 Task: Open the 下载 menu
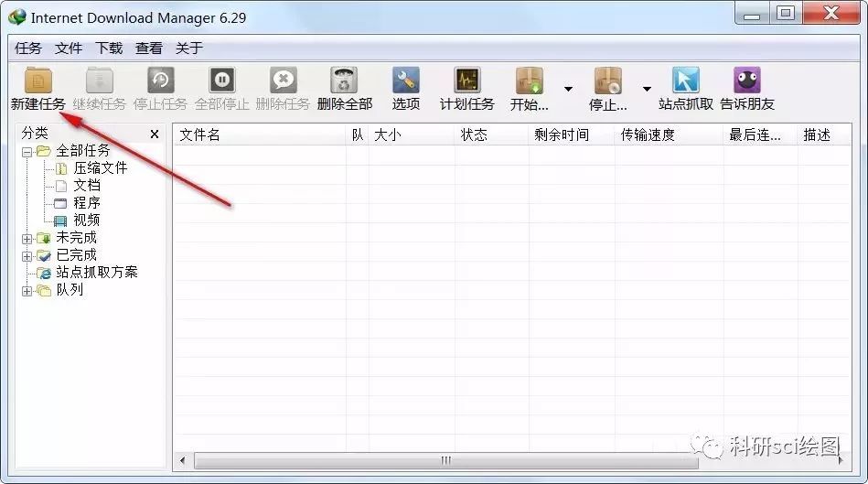[109, 48]
